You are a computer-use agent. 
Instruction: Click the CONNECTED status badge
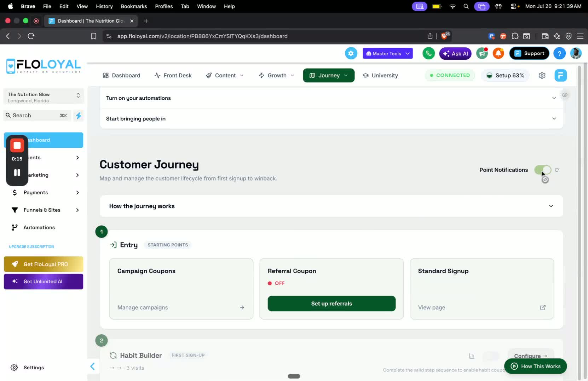click(450, 75)
